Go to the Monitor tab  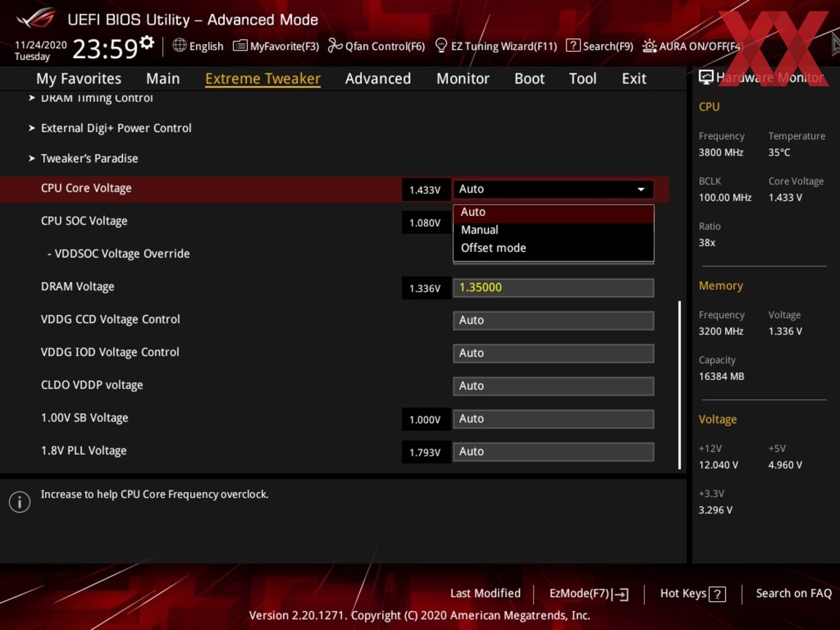tap(463, 78)
